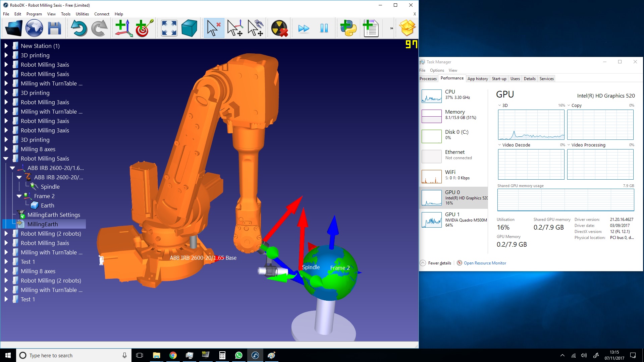The width and height of the screenshot is (644, 362).
Task: Click the Add Python program icon
Action: (x=348, y=28)
